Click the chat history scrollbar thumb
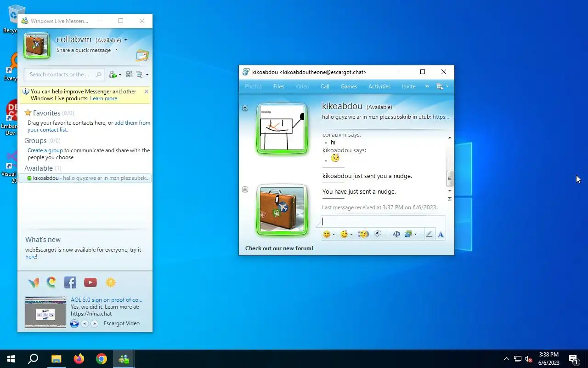The height and width of the screenshot is (368, 588). tap(450, 178)
